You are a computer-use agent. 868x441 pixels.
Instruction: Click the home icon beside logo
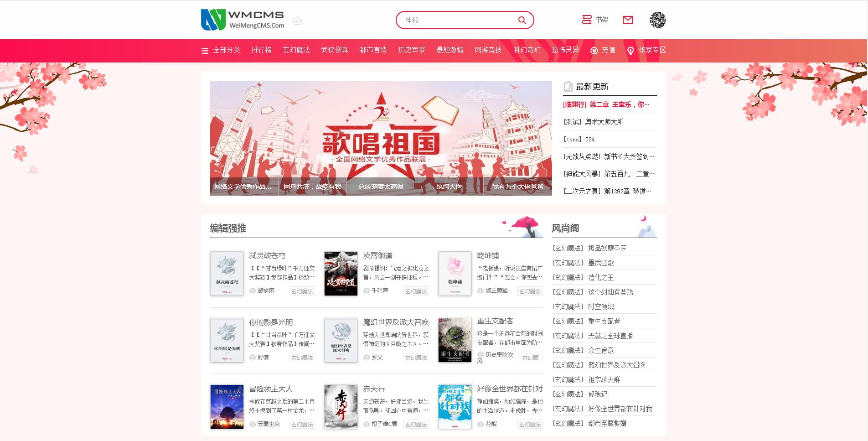(297, 21)
